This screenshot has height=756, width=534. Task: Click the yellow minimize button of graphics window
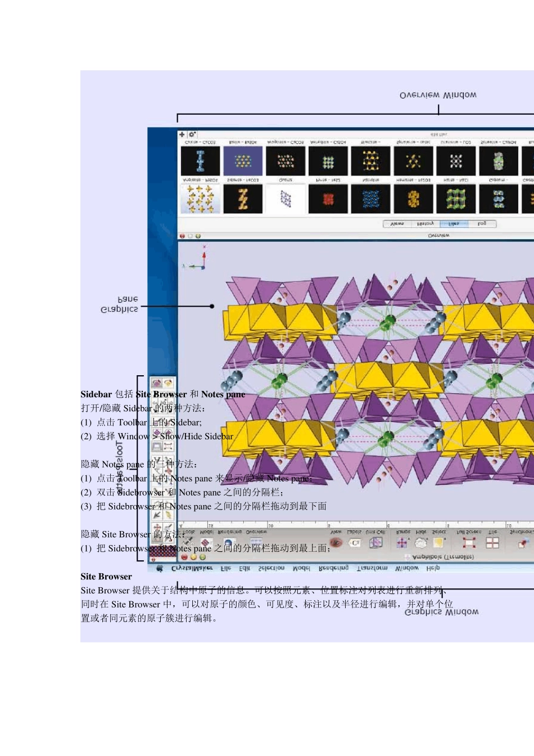[x=193, y=557]
